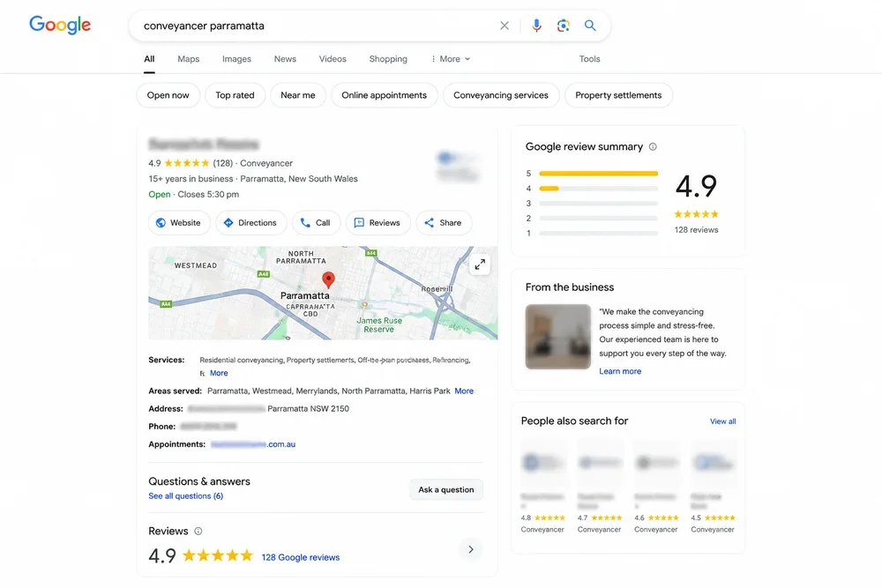Screen dimensions: 882x588
Task: Open Google Lens image search icon
Action: (x=563, y=26)
